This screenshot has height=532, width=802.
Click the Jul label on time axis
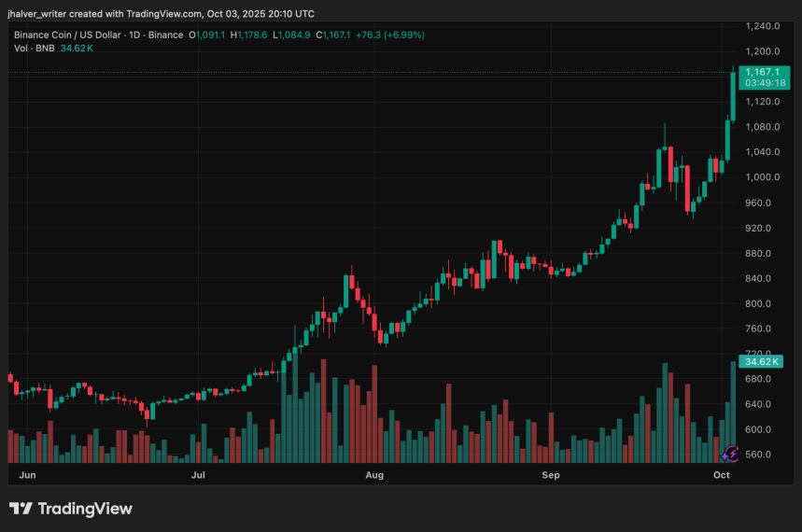198,475
